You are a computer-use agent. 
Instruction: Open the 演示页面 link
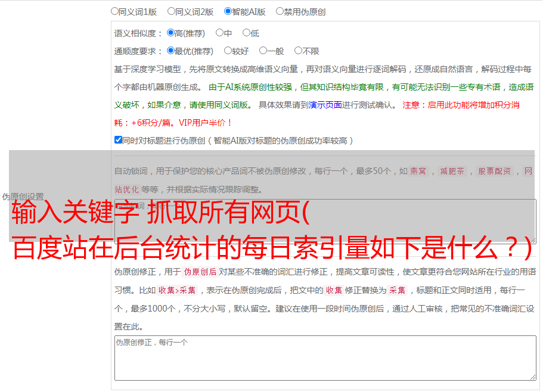tap(325, 105)
